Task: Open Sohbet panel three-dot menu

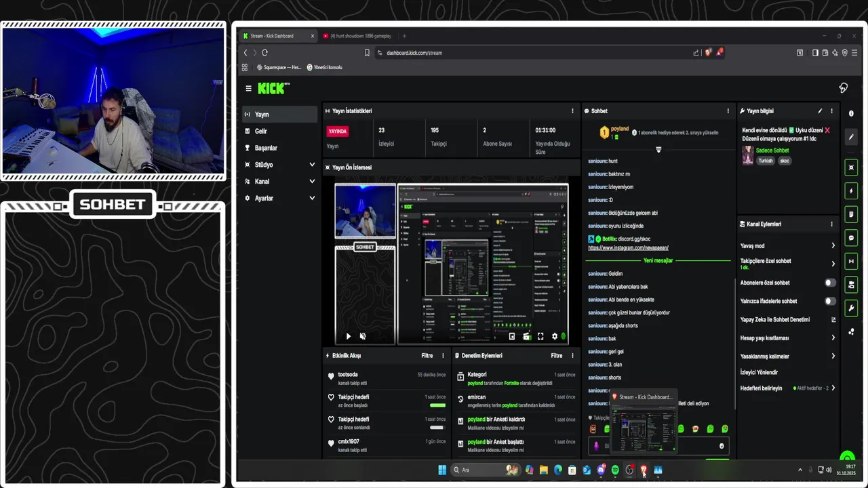Action: click(x=728, y=111)
